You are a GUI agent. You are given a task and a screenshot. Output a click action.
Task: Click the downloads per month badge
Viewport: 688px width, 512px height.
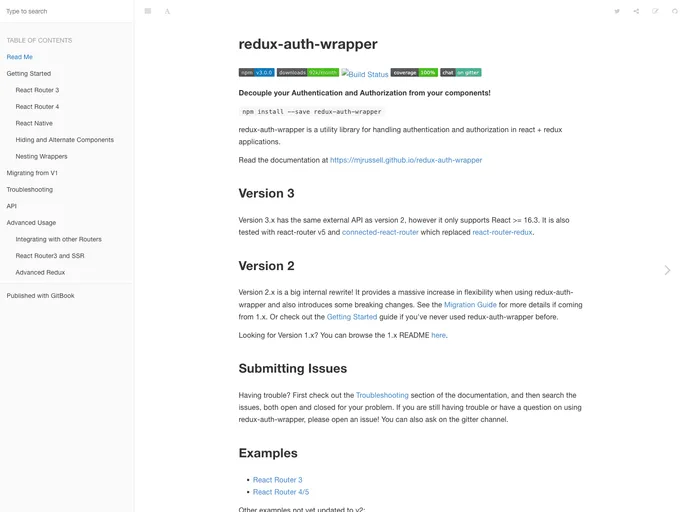pyautogui.click(x=308, y=72)
